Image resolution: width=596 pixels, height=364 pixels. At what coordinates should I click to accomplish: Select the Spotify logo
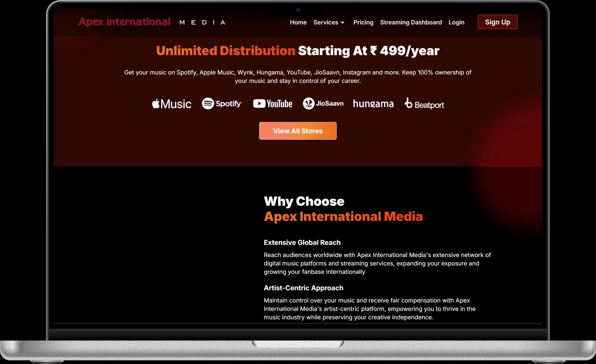(222, 104)
